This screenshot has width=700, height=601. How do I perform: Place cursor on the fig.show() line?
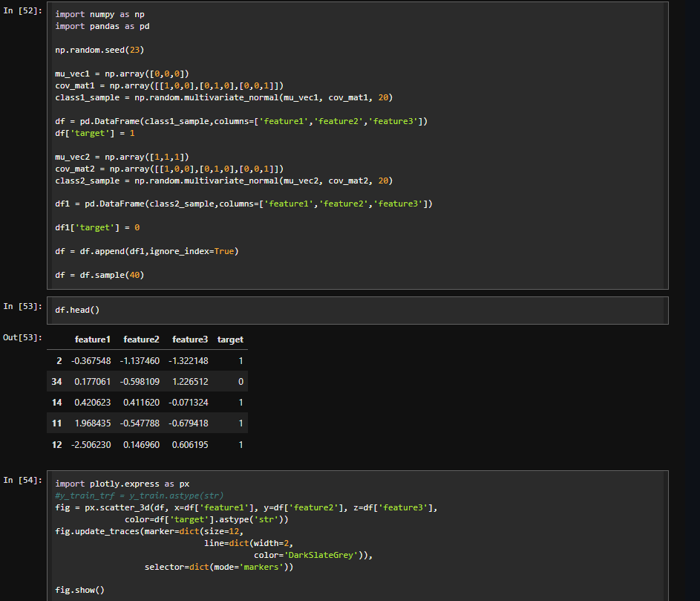79,591
